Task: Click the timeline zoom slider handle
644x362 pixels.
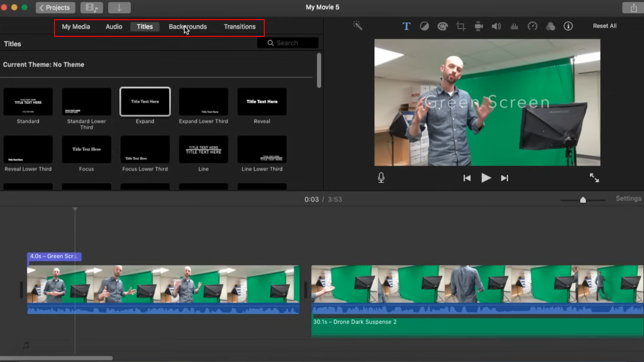Action: 583,200
